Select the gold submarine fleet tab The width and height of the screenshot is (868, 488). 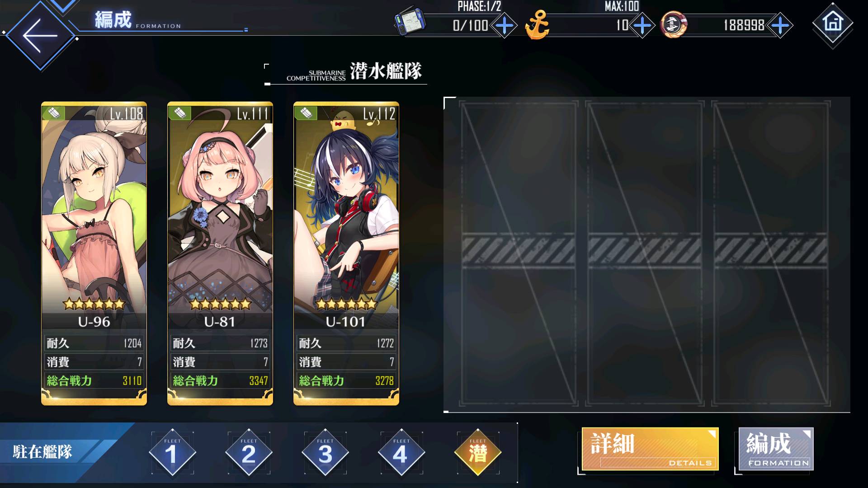click(x=478, y=452)
